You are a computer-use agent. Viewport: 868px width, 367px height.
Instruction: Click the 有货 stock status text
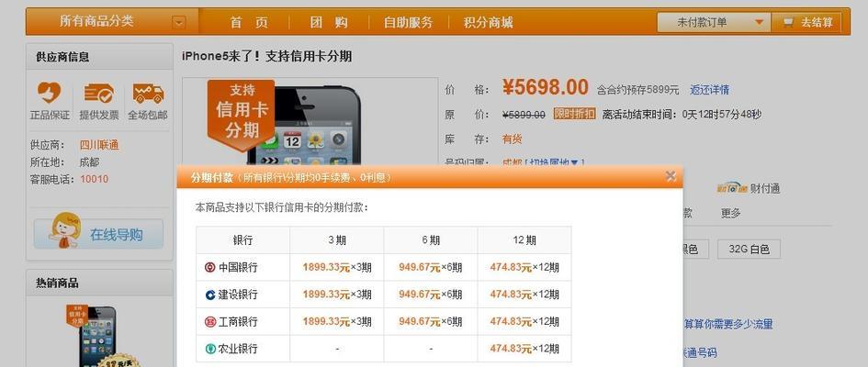pyautogui.click(x=512, y=139)
